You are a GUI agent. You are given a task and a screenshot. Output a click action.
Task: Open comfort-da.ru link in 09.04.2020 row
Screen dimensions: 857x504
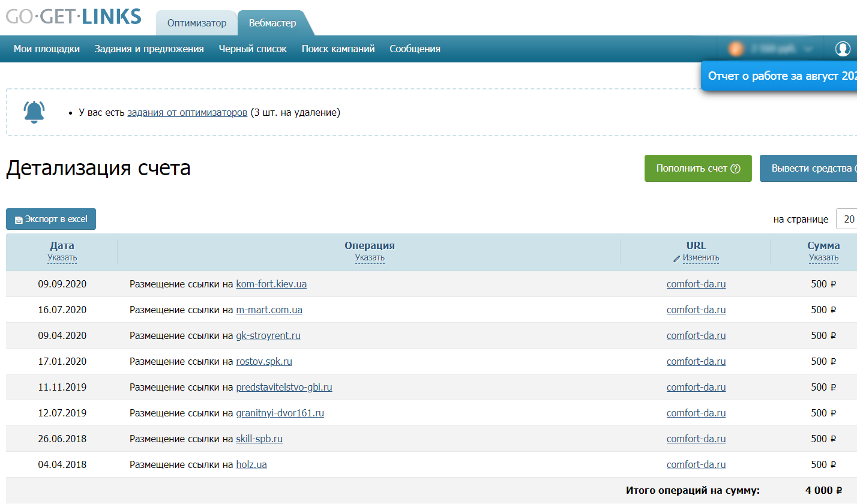click(x=696, y=335)
